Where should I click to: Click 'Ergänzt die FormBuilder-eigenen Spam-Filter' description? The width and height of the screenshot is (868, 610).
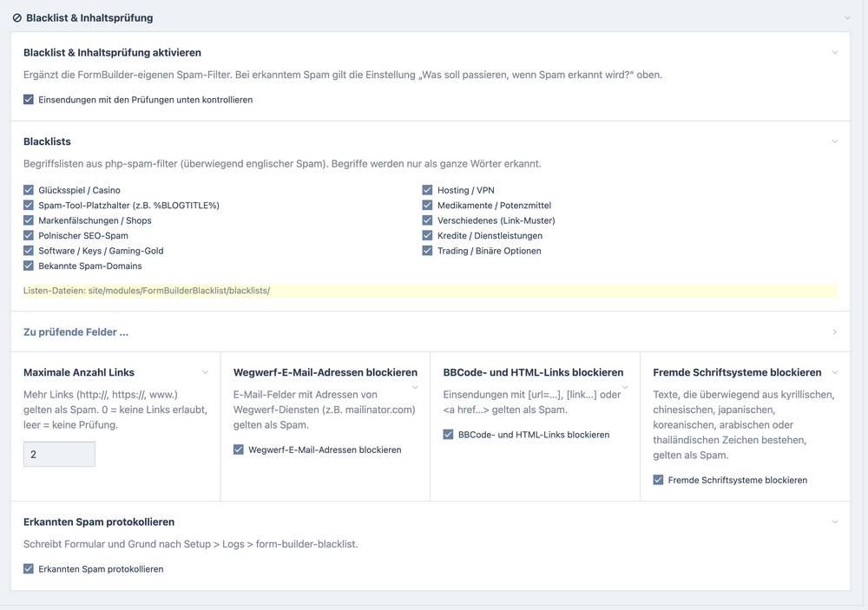tap(343, 75)
